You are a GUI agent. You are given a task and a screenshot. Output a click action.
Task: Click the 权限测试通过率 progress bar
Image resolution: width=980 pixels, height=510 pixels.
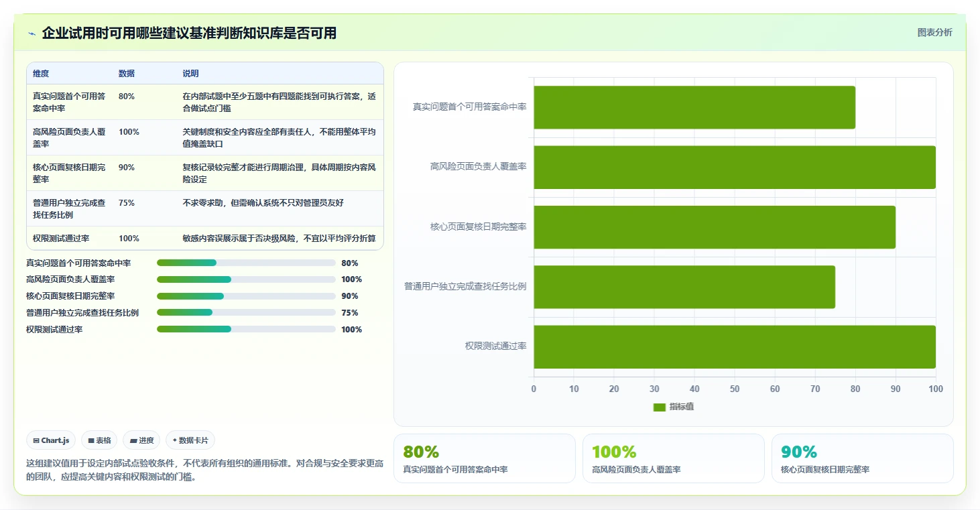point(246,329)
